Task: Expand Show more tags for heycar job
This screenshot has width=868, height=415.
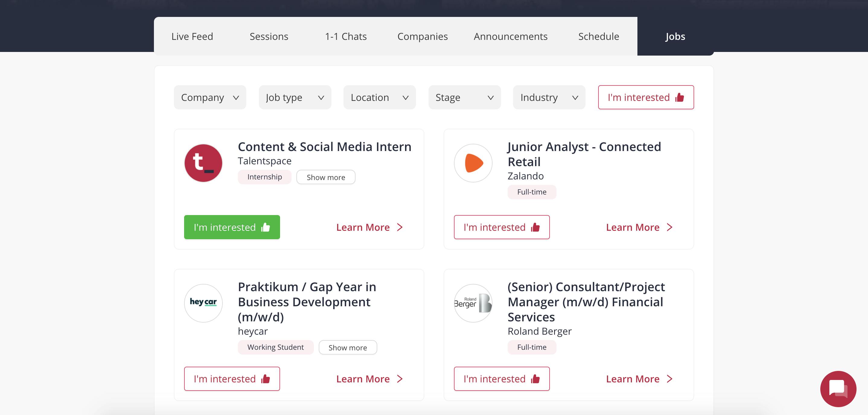Action: pyautogui.click(x=348, y=348)
